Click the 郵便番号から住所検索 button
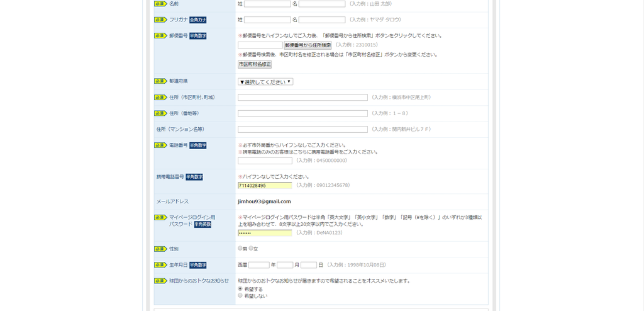Viewport: 644px width, 311px height. click(308, 45)
